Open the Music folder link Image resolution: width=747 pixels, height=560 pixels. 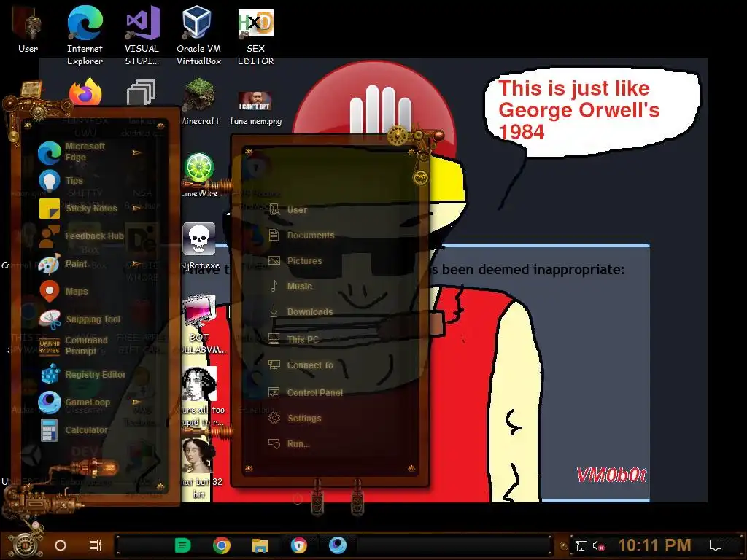click(x=290, y=286)
